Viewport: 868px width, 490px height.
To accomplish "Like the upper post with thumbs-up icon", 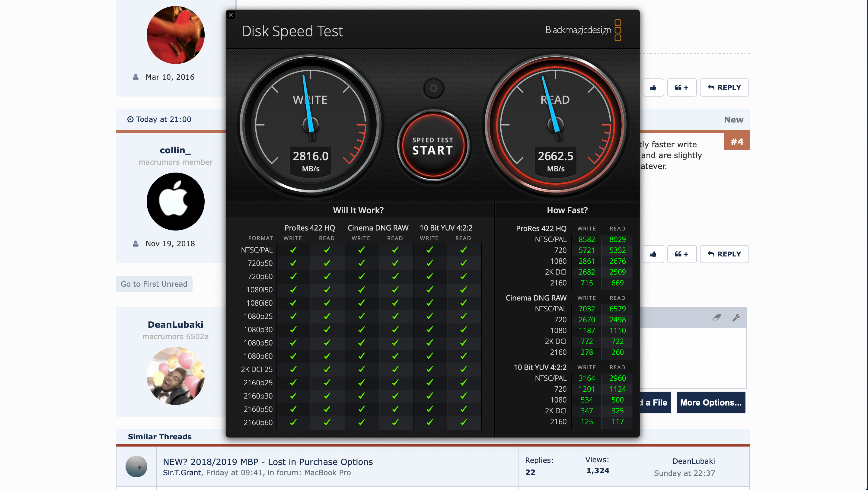I will click(x=653, y=87).
